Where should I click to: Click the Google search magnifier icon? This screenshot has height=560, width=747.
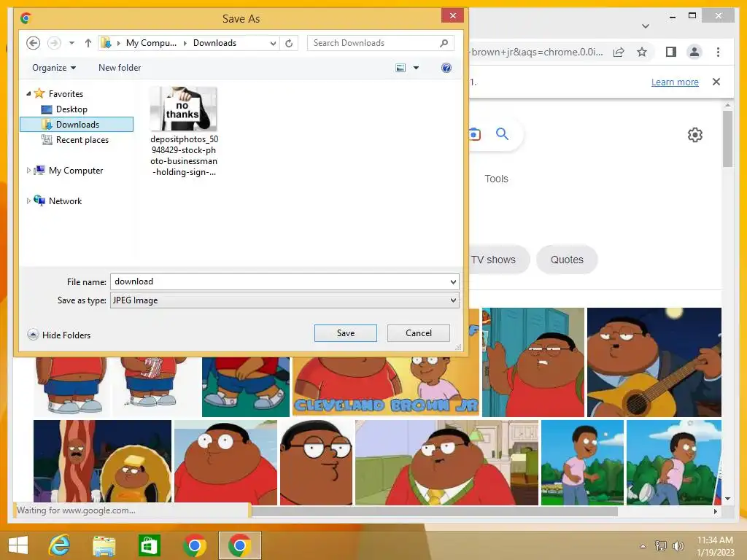click(502, 134)
